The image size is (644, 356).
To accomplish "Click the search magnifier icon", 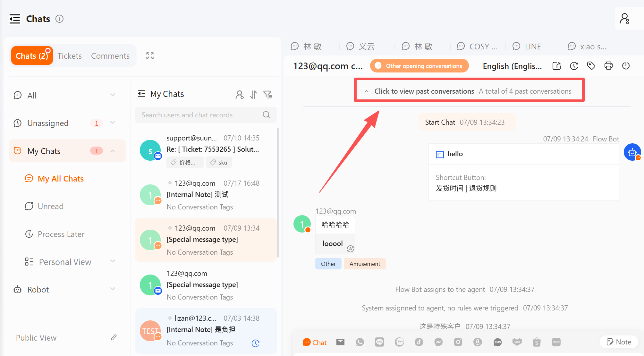I will (x=266, y=115).
